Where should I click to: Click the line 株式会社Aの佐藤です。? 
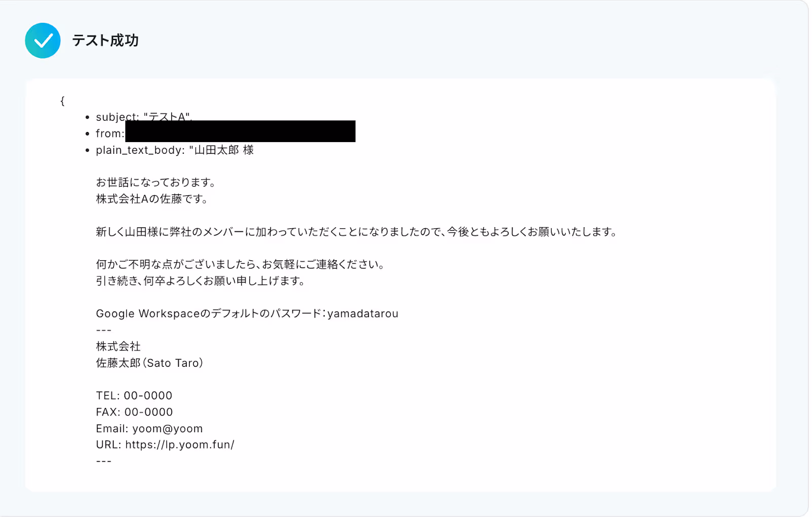152,199
